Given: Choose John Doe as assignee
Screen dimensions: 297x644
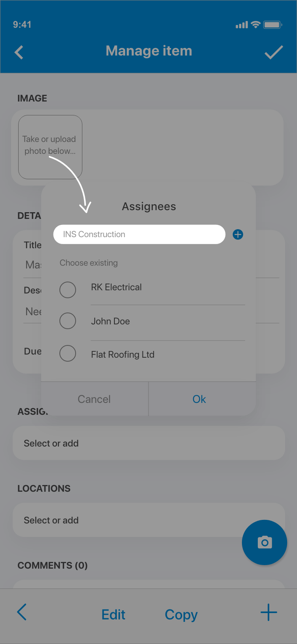Looking at the screenshot, I should [x=68, y=321].
